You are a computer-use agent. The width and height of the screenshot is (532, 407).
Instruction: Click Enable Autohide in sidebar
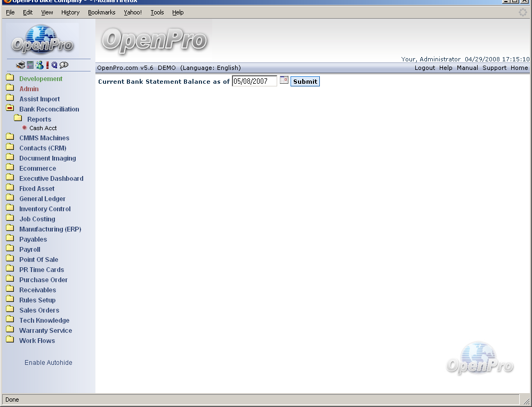(48, 363)
